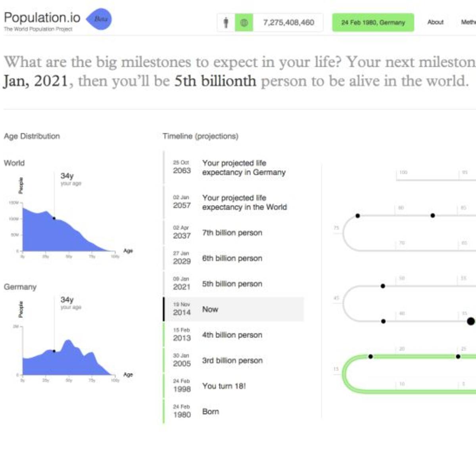Select the 5th billion person milestone
Screen dimensions: 476x476
pyautogui.click(x=232, y=284)
